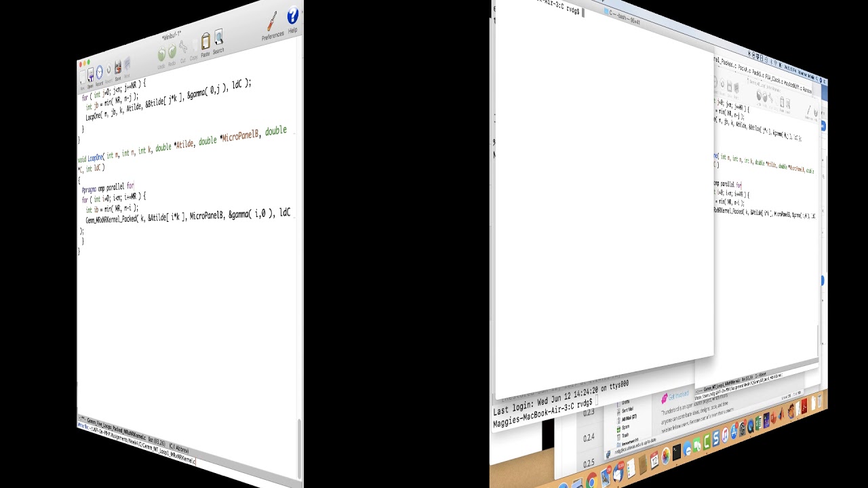Select Trash folder in Thunderbird sidebar

[625, 435]
